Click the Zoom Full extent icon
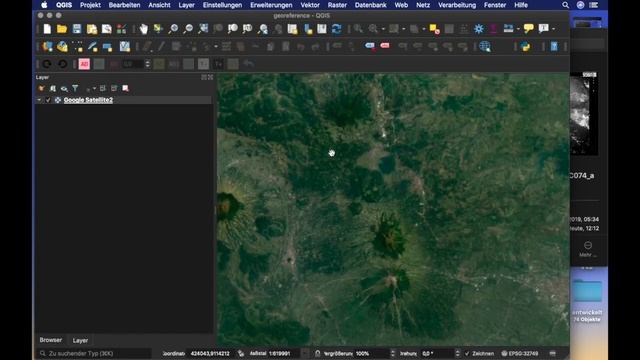640x360 pixels. point(203,29)
